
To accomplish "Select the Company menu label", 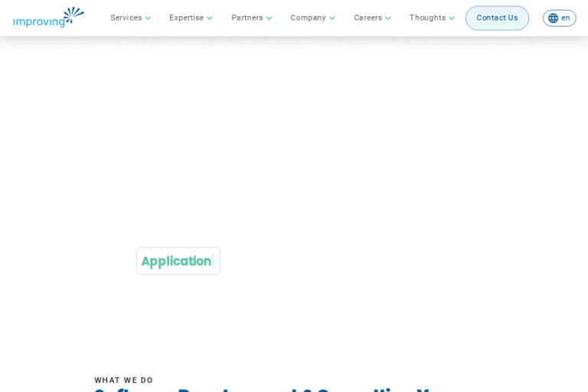I will (308, 18).
